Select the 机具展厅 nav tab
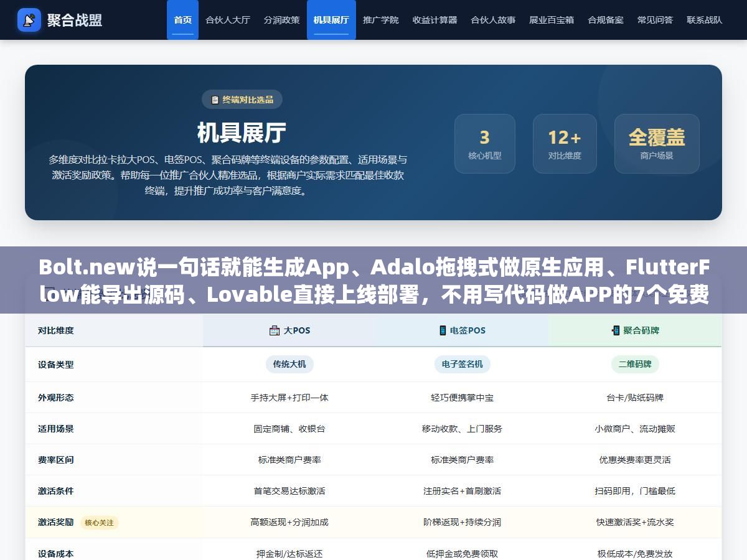This screenshot has width=747, height=560. point(331,20)
